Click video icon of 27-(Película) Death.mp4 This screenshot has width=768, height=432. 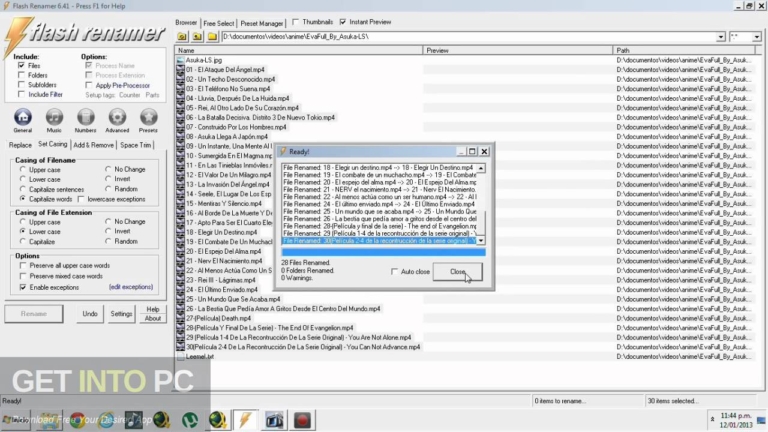(180, 318)
